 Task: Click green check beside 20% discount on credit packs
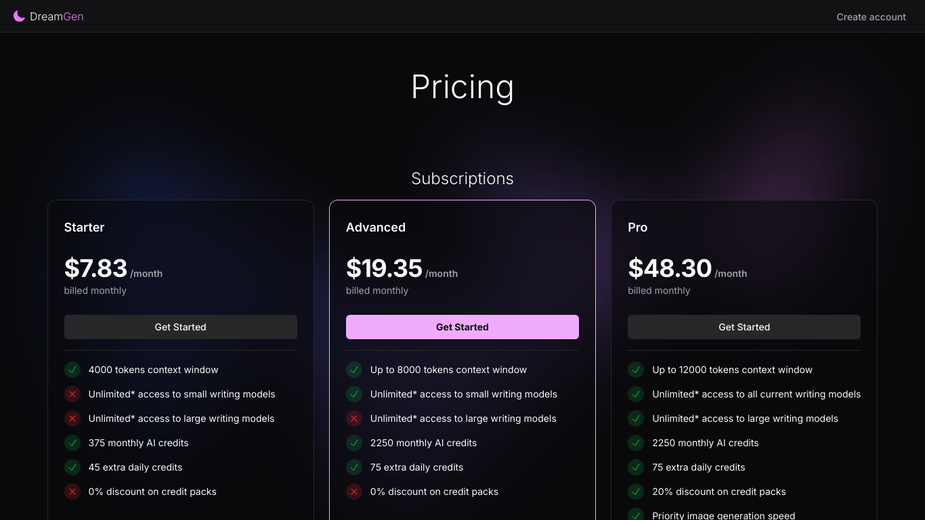pyautogui.click(x=636, y=492)
